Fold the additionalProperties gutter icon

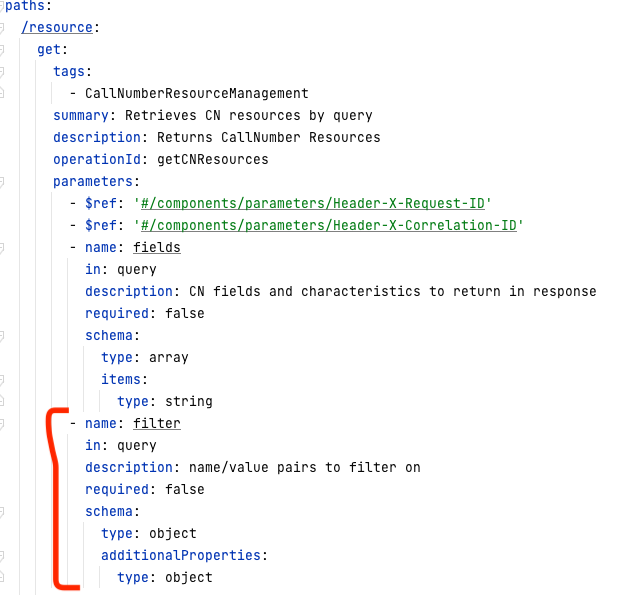click(x=2, y=555)
